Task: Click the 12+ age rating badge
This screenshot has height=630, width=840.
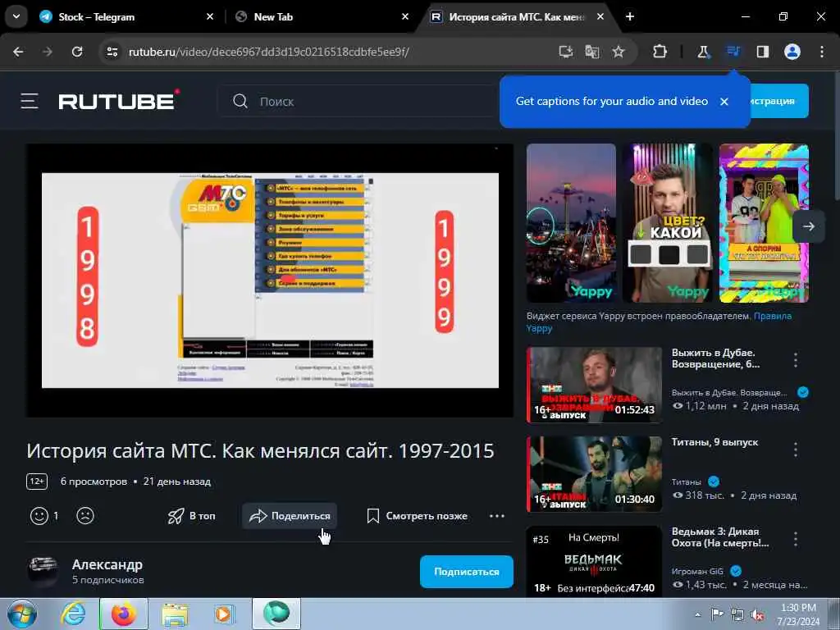Action: pyautogui.click(x=37, y=482)
